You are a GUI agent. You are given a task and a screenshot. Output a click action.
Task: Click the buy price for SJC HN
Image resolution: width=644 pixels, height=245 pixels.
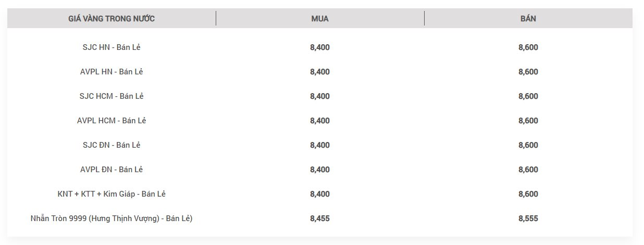pyautogui.click(x=320, y=47)
